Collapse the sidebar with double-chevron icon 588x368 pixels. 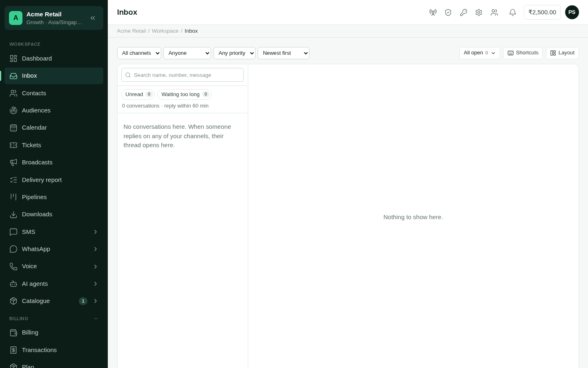click(x=93, y=18)
